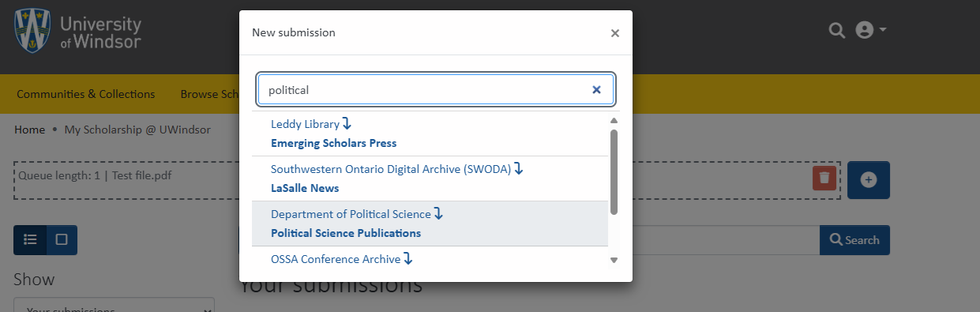This screenshot has width=980, height=312.
Task: Click the blue Search button
Action: tap(854, 240)
